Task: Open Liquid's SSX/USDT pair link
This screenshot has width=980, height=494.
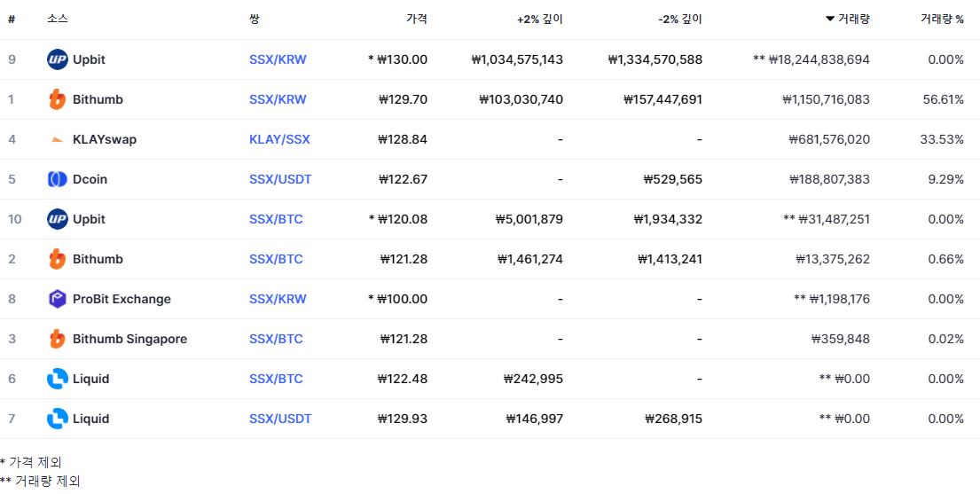Action: [280, 419]
